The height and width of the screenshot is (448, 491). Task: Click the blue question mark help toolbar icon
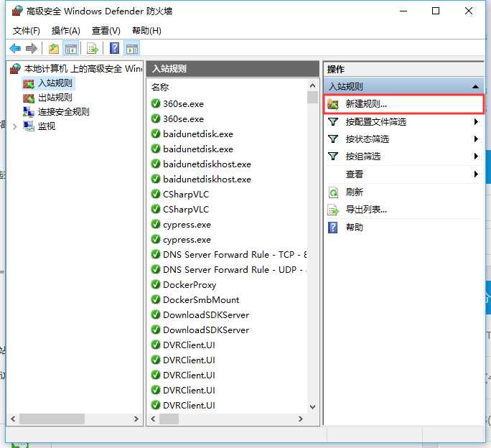coord(114,48)
